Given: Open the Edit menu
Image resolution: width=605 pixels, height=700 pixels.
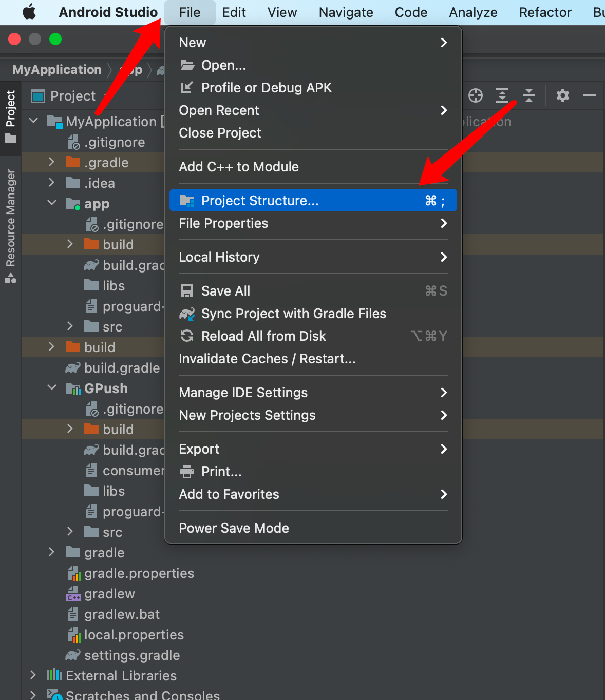Looking at the screenshot, I should 234,12.
